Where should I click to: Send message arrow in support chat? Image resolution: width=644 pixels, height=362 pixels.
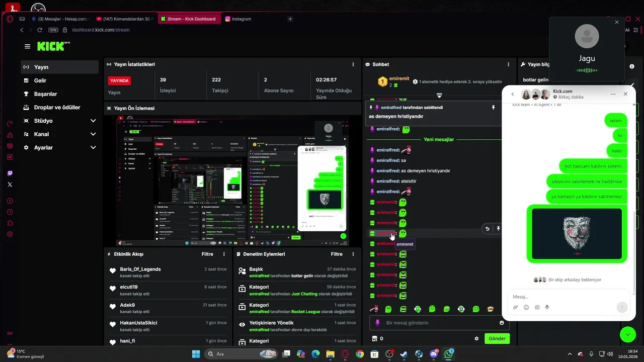(622, 307)
